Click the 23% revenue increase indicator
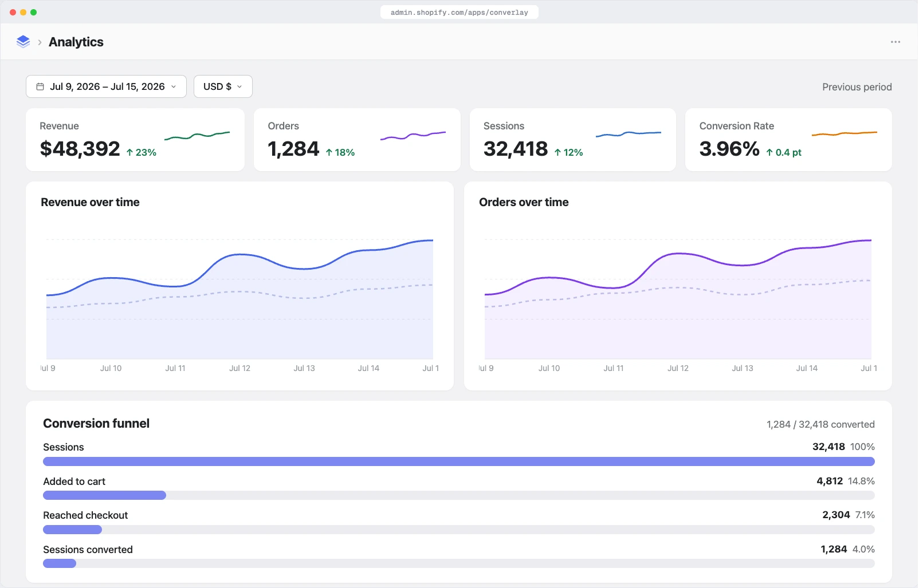 coord(142,152)
